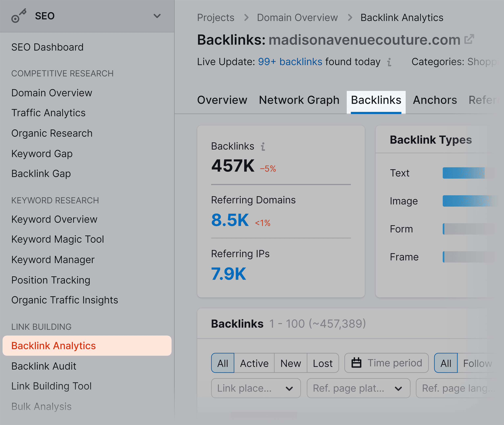The width and height of the screenshot is (504, 425).
Task: Click info icon beside Live Update
Action: click(389, 62)
